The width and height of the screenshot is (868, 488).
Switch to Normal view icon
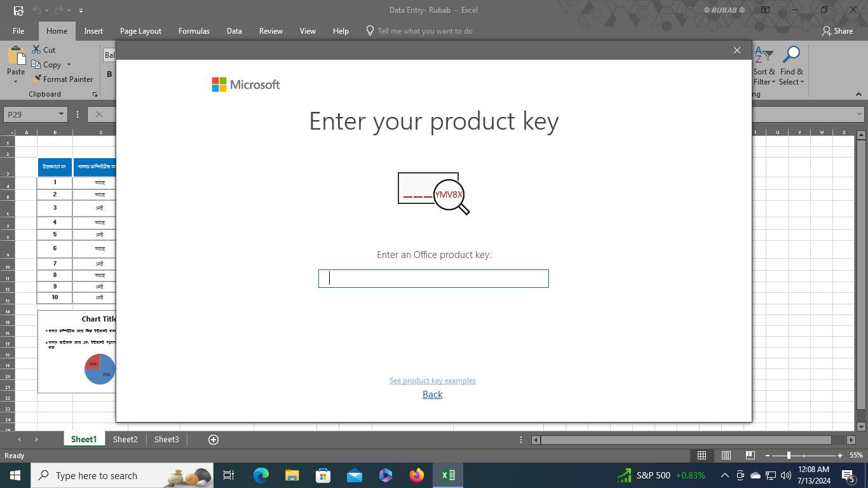702,455
